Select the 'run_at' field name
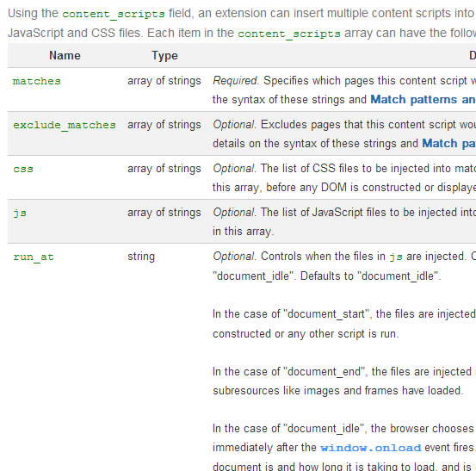Screen dimensions: 476x471 34,257
